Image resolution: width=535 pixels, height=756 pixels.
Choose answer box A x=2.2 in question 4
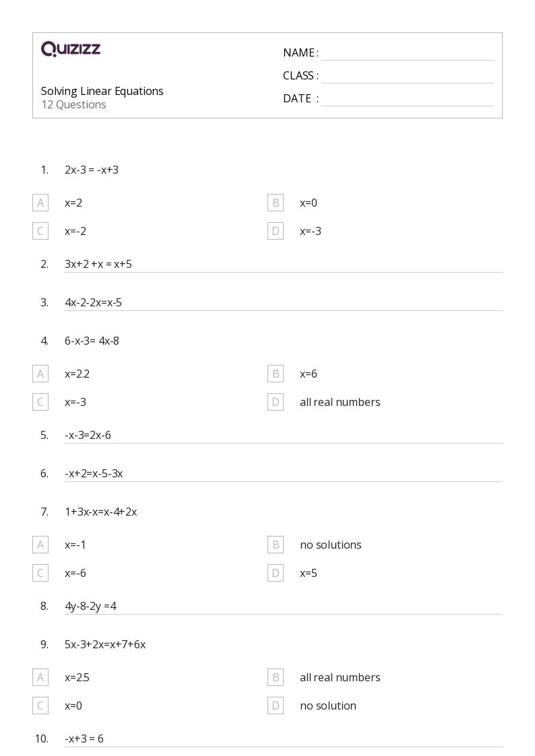tap(40, 374)
